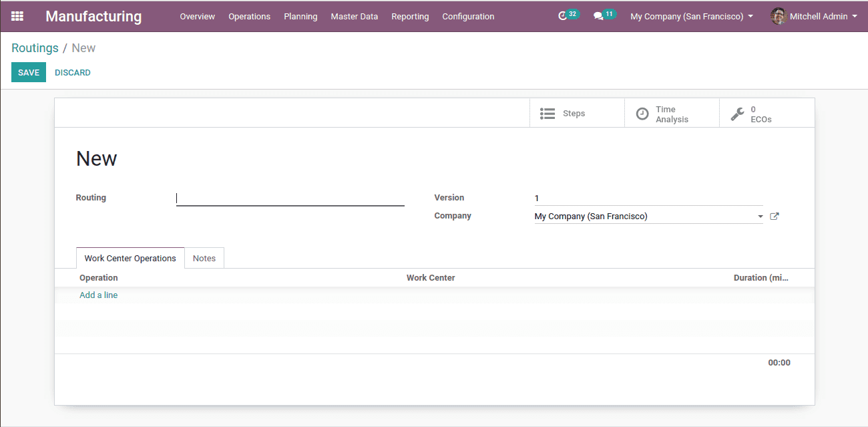Switch to Work Center Operations tab
The width and height of the screenshot is (868, 427).
pyautogui.click(x=130, y=258)
